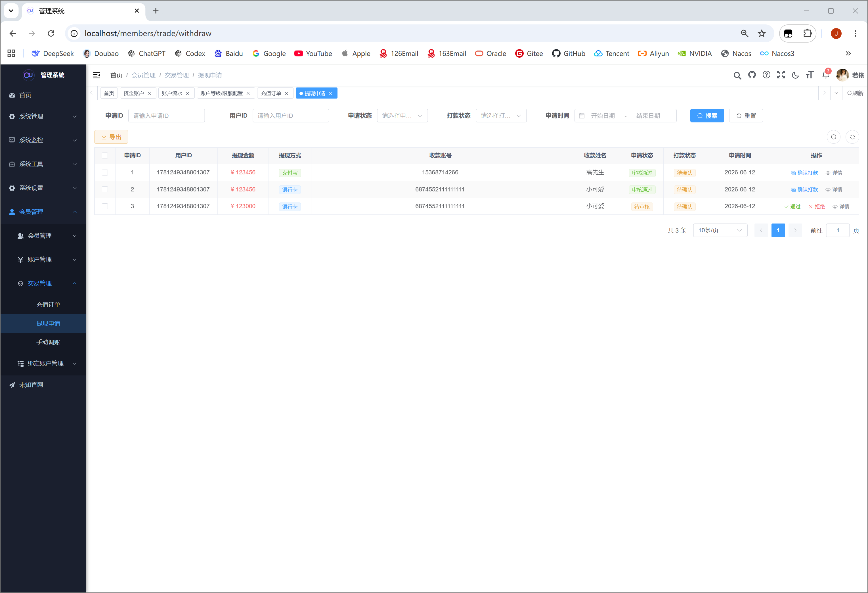The height and width of the screenshot is (593, 868).
Task: Open the 打款状态 dropdown filter
Action: tap(501, 116)
